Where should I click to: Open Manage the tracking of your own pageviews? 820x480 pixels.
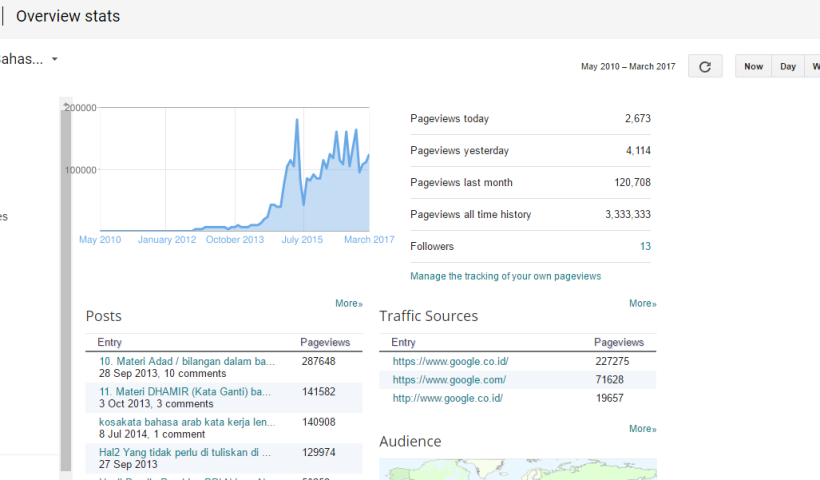pyautogui.click(x=505, y=276)
